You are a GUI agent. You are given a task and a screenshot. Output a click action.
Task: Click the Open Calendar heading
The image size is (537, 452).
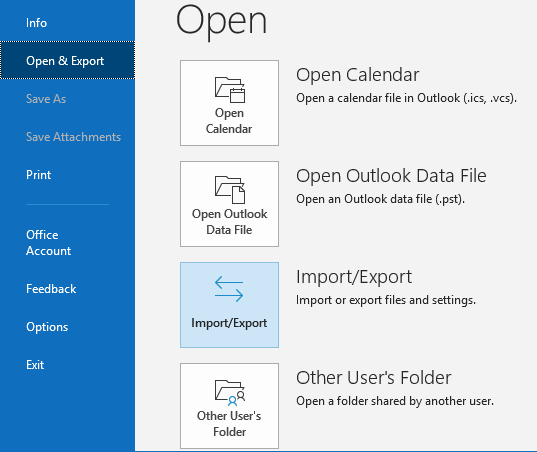358,75
